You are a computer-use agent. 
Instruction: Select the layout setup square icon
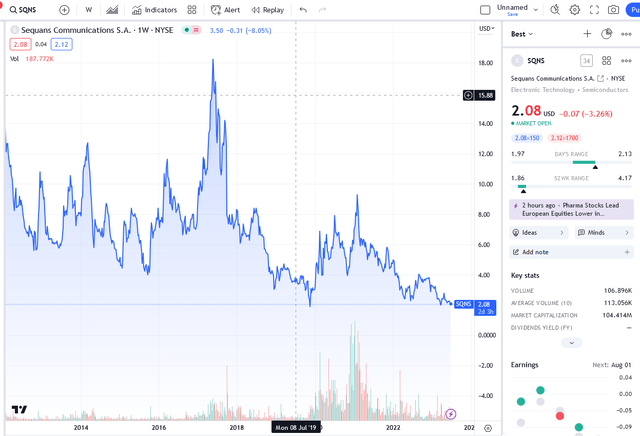[x=485, y=10]
